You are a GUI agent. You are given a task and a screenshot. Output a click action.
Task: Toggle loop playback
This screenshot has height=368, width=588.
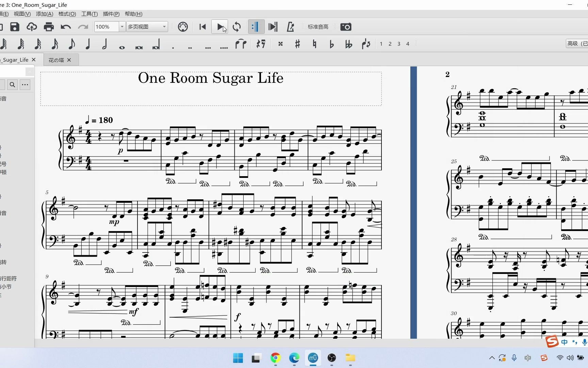click(x=237, y=27)
